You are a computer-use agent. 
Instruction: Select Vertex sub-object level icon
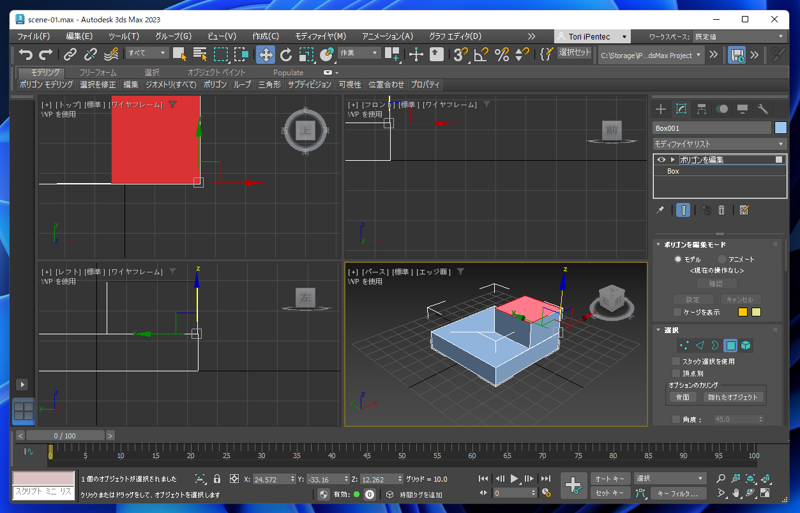click(x=684, y=346)
